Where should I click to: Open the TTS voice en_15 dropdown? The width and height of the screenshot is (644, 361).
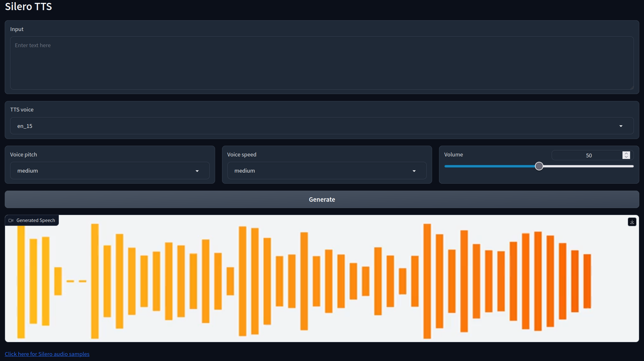coord(316,126)
